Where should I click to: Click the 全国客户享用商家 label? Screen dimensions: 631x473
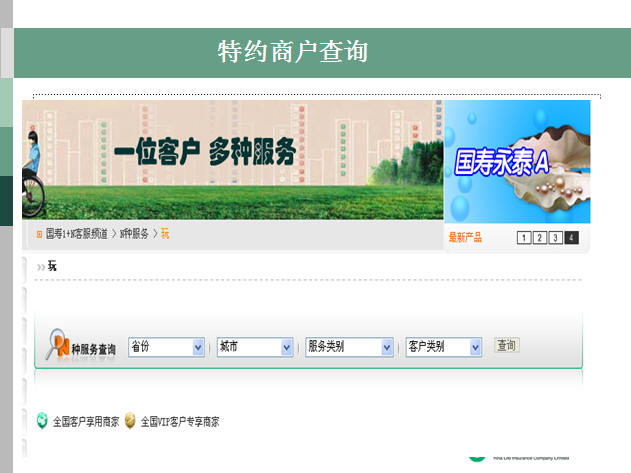pos(86,422)
